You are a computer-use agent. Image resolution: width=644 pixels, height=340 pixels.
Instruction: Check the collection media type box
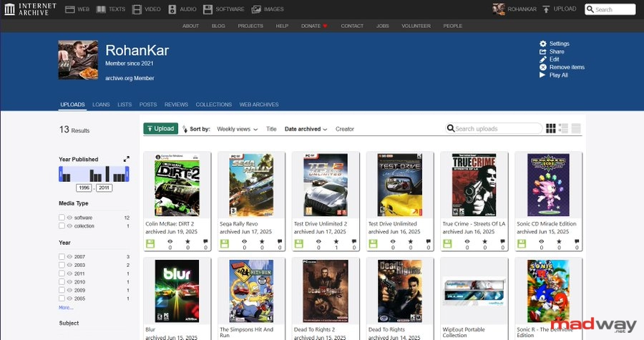point(62,226)
